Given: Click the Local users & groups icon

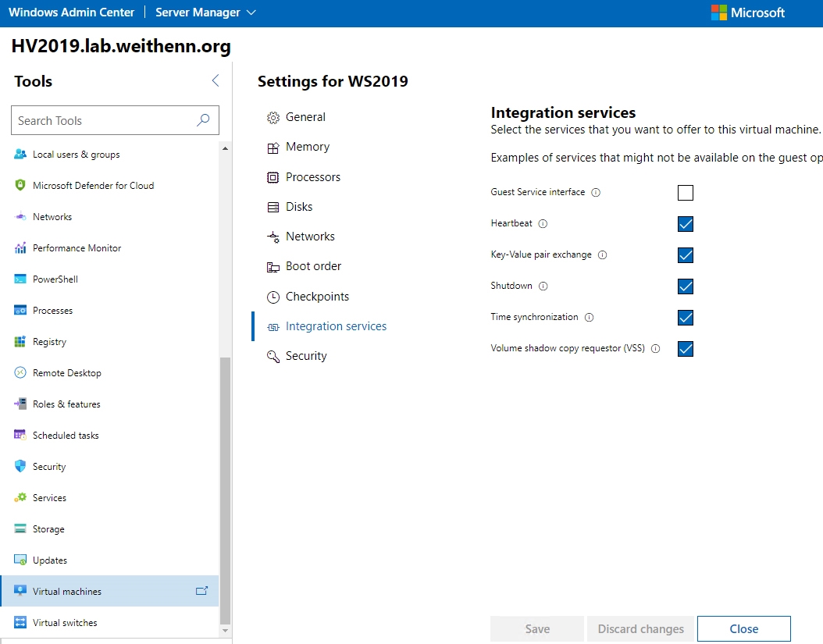Looking at the screenshot, I should tap(20, 155).
